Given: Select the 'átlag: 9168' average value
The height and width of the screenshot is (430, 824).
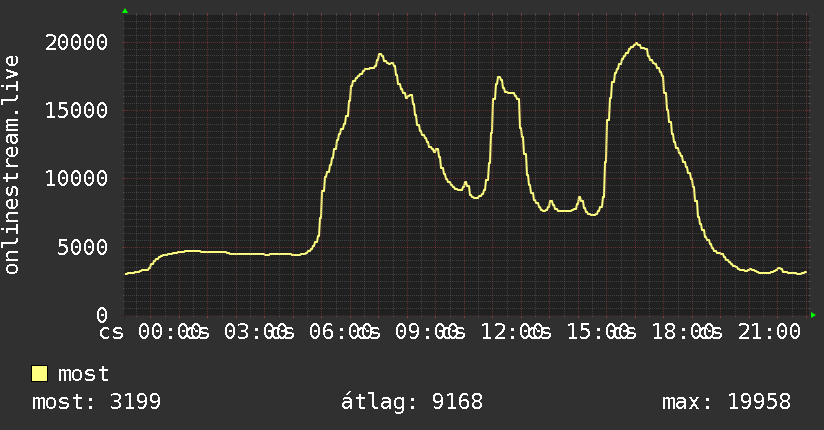Looking at the screenshot, I should click(411, 402).
